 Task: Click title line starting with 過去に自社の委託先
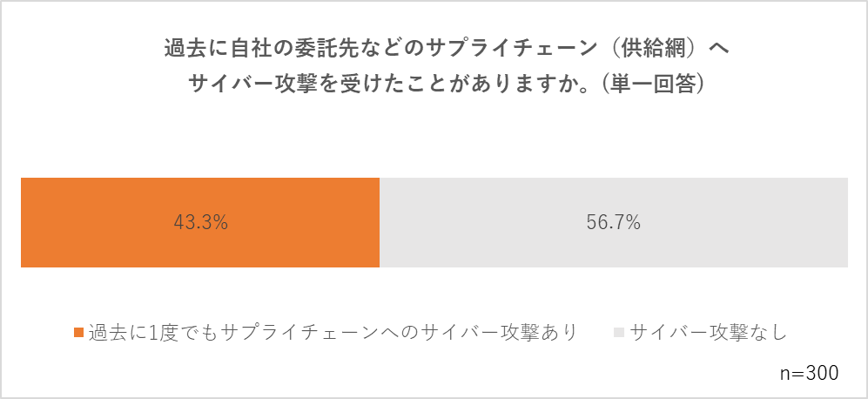(447, 50)
